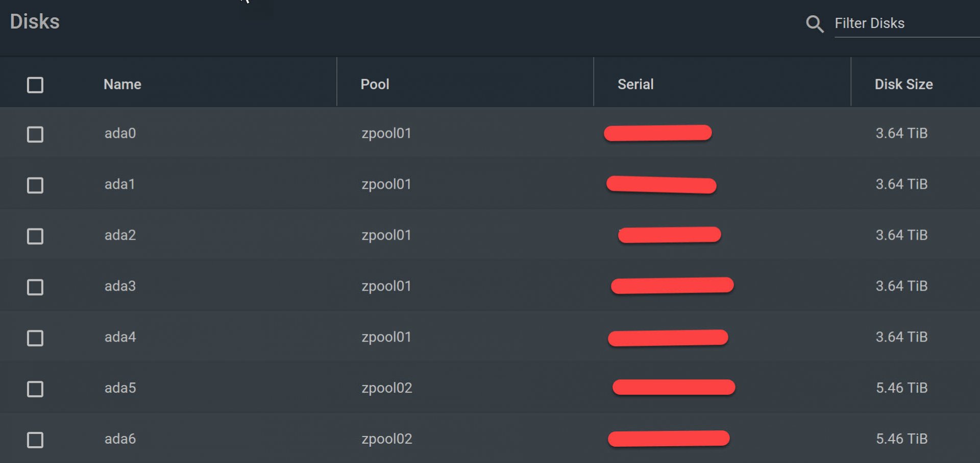
Task: Click the Disks page title
Action: (35, 21)
